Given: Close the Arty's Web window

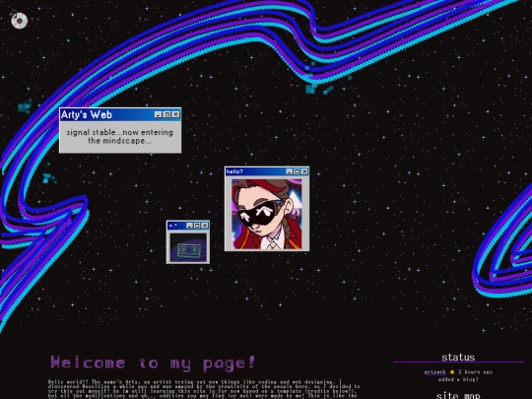Looking at the screenshot, I should point(175,114).
